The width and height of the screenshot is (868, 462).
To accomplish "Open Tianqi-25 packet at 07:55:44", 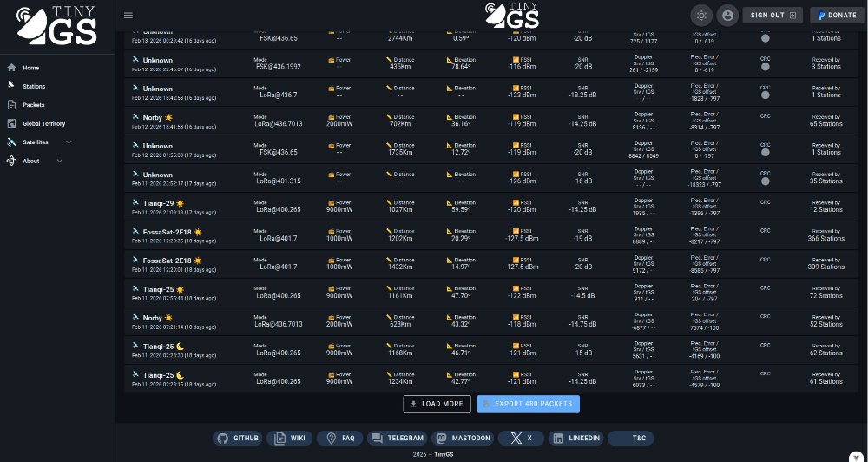I will 491,293.
